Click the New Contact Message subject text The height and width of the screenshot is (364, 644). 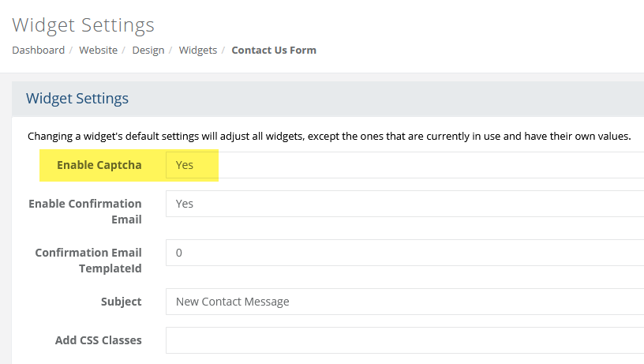coord(233,302)
